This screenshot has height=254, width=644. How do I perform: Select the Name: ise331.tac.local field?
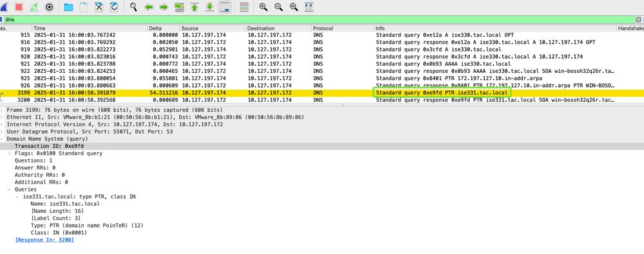tap(65, 204)
